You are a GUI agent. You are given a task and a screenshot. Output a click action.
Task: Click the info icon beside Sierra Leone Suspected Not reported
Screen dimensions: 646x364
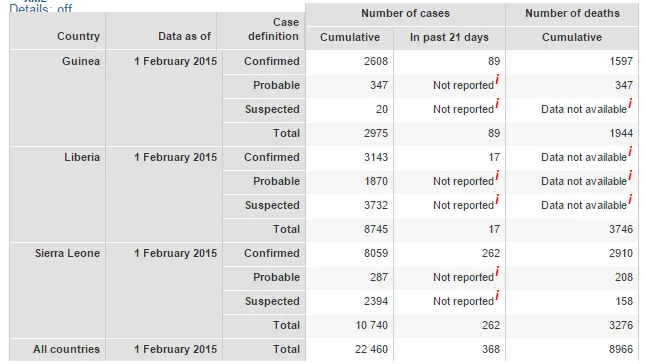pyautogui.click(x=497, y=295)
